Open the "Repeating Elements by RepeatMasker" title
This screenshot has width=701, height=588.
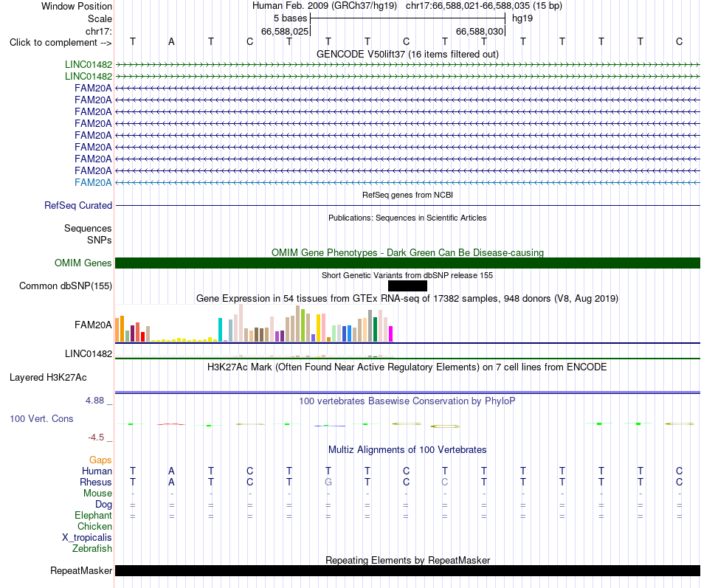[x=407, y=560]
